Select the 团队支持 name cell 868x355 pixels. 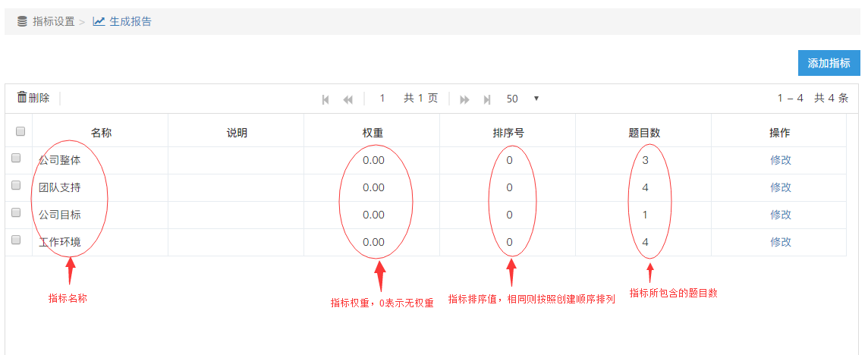(x=100, y=187)
